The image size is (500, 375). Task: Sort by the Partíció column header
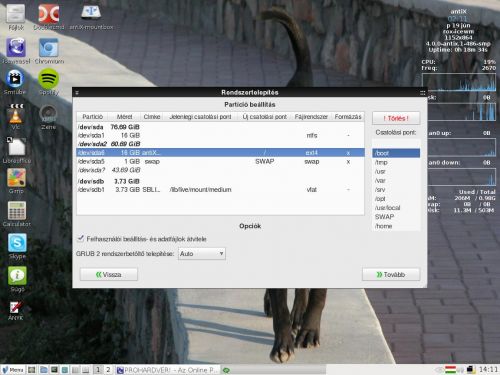tap(92, 117)
